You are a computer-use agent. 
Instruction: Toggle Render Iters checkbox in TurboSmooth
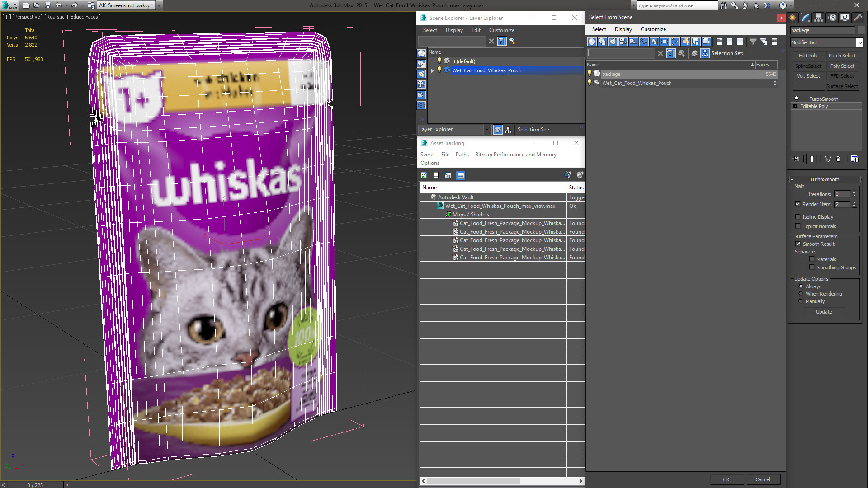coord(798,204)
